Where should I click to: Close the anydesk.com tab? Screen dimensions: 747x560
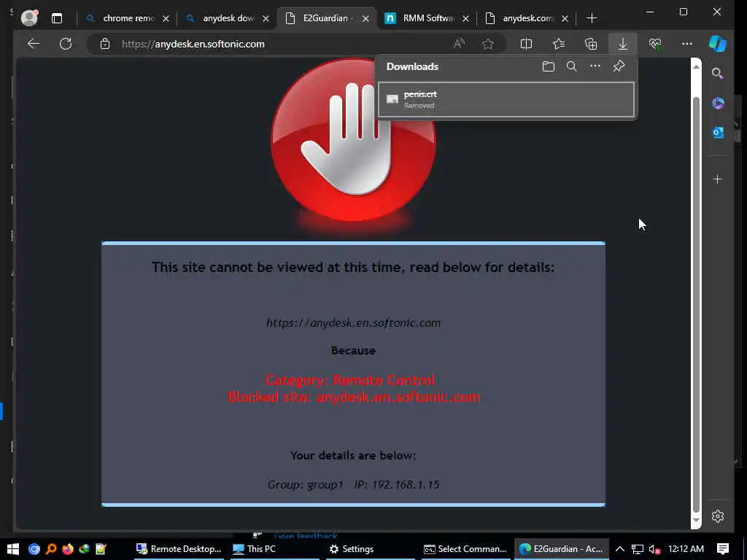565,18
